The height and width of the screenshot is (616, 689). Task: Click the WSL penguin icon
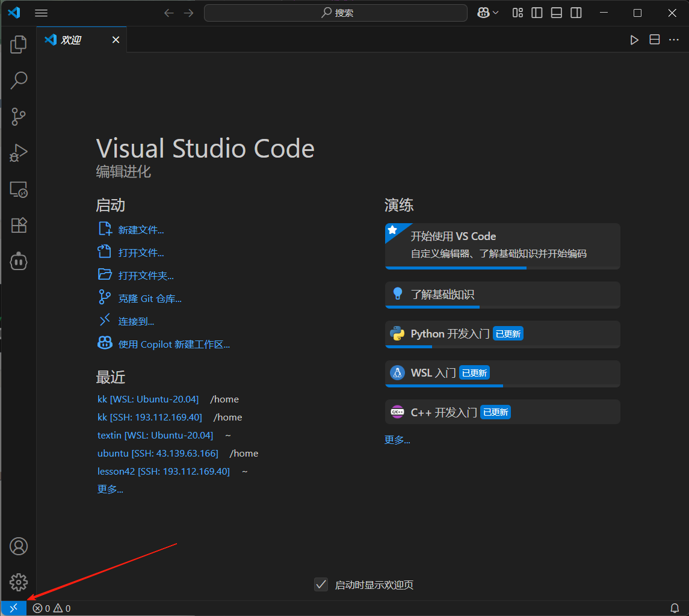click(397, 372)
